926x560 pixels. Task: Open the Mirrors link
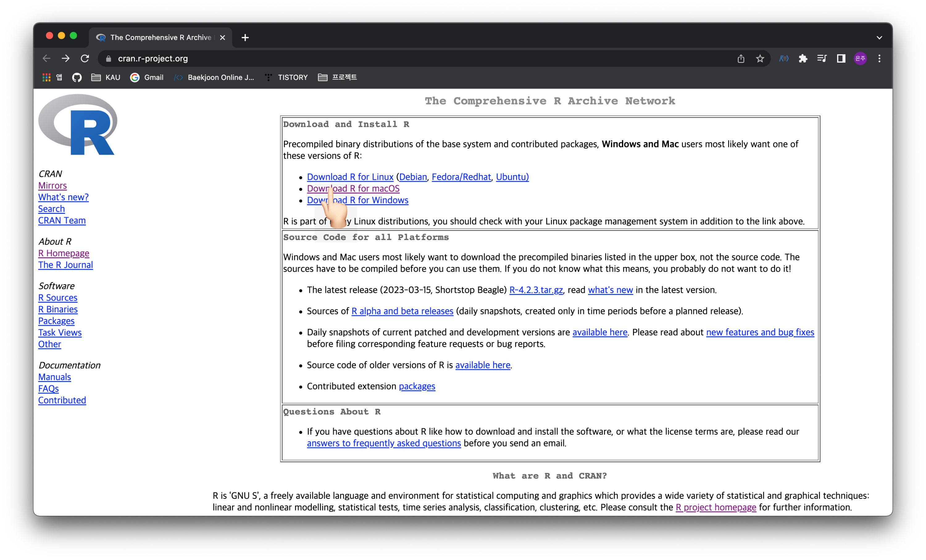click(x=52, y=185)
